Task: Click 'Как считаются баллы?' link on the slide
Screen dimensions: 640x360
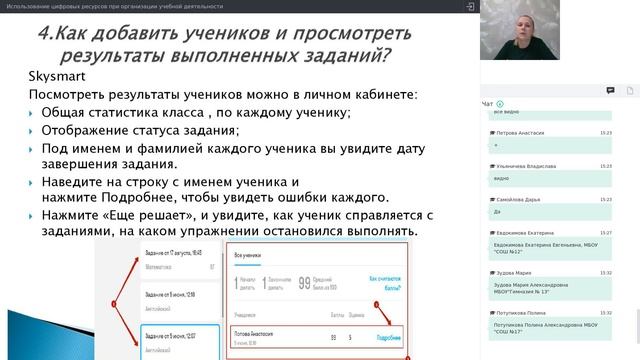Action: pos(385,283)
